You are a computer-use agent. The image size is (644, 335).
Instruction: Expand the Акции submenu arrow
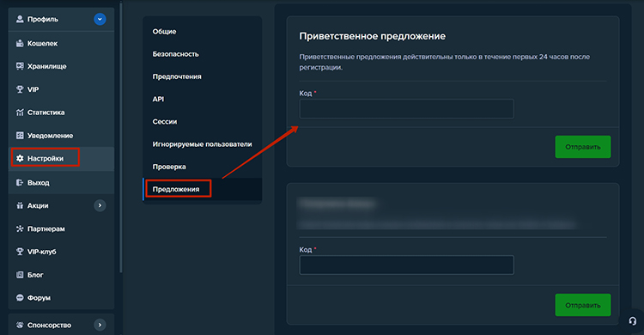coord(100,205)
